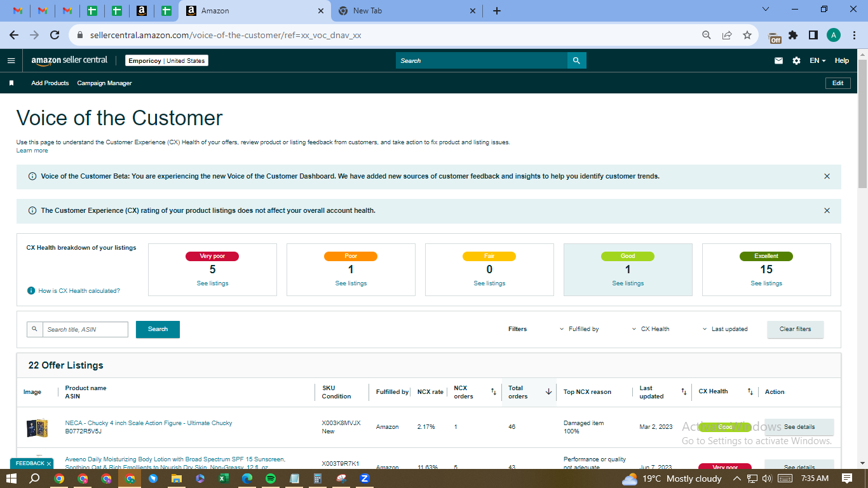Open the zoom indicator in the address bar
This screenshot has height=488, width=868.
pos(707,35)
